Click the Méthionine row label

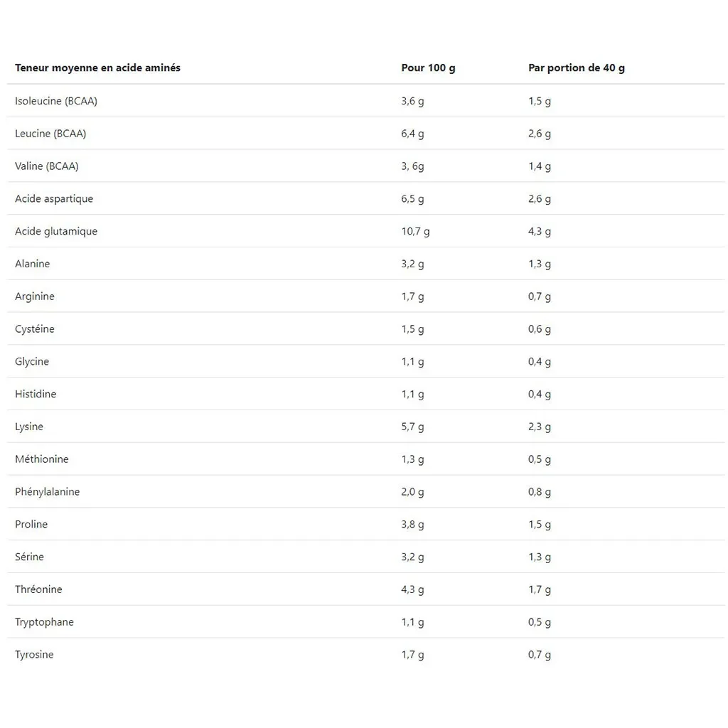click(x=42, y=459)
